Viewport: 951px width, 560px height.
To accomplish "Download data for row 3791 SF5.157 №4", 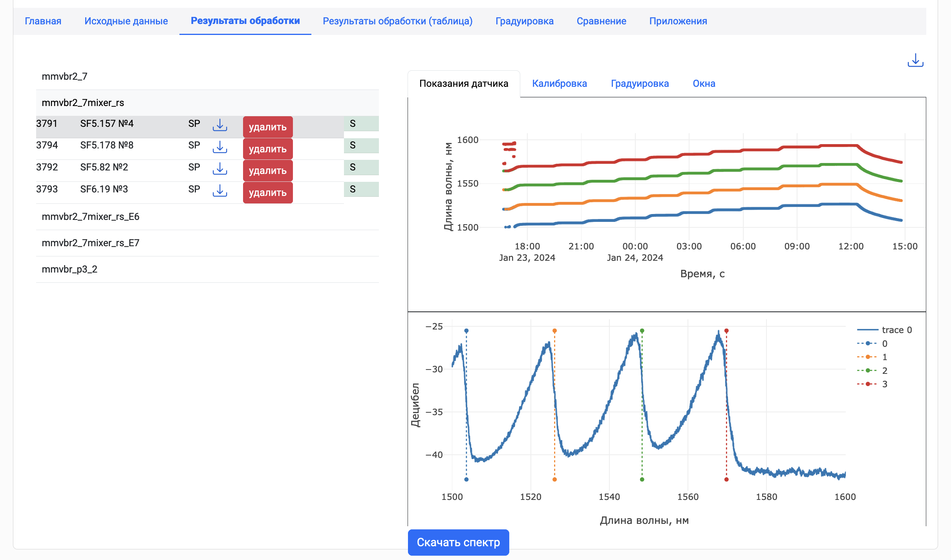I will tap(220, 125).
